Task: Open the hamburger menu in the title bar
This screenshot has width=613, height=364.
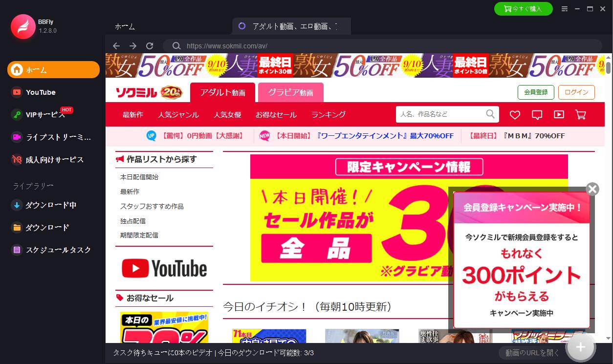Action: [565, 9]
